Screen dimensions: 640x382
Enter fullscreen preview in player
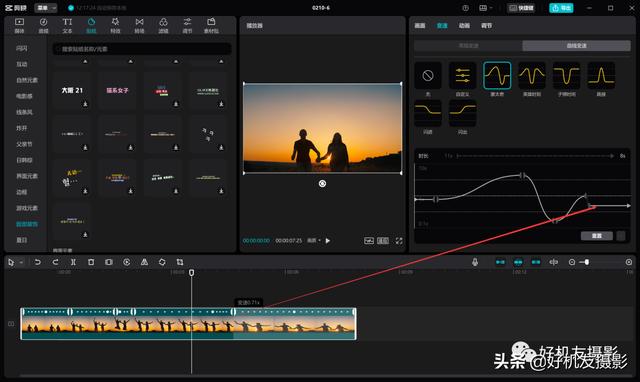pyautogui.click(x=399, y=241)
